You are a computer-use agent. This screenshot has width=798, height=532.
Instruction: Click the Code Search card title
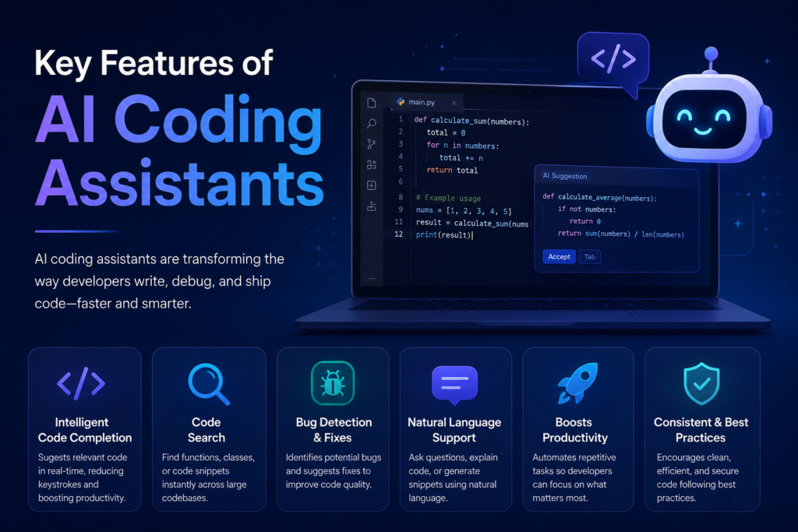[x=206, y=430]
